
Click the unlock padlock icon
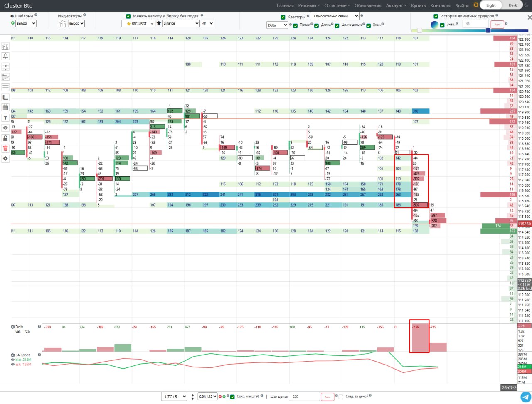pyautogui.click(x=5, y=138)
